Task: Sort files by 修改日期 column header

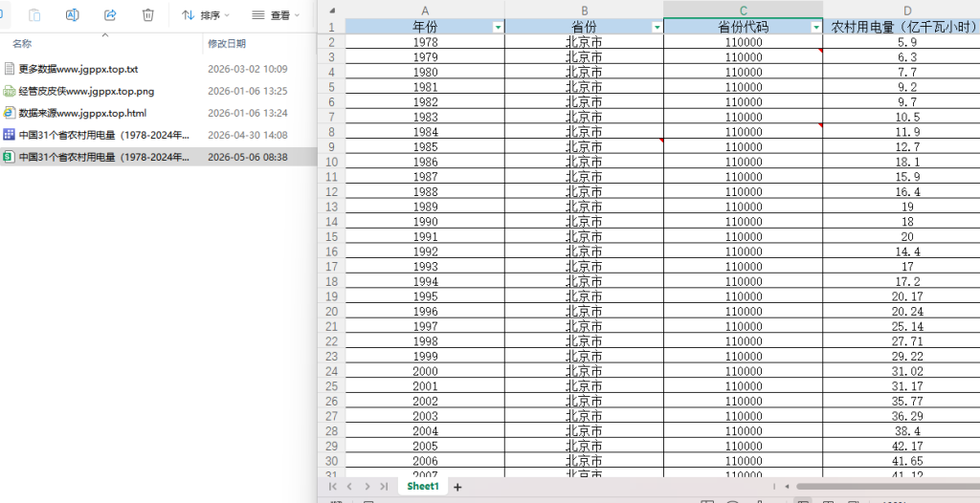Action: [227, 44]
